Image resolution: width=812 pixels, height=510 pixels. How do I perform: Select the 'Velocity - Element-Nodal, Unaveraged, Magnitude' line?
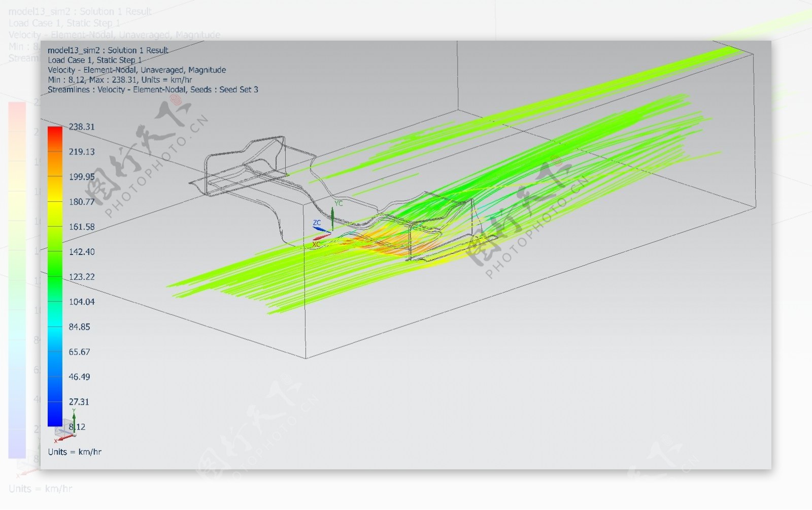pyautogui.click(x=137, y=70)
